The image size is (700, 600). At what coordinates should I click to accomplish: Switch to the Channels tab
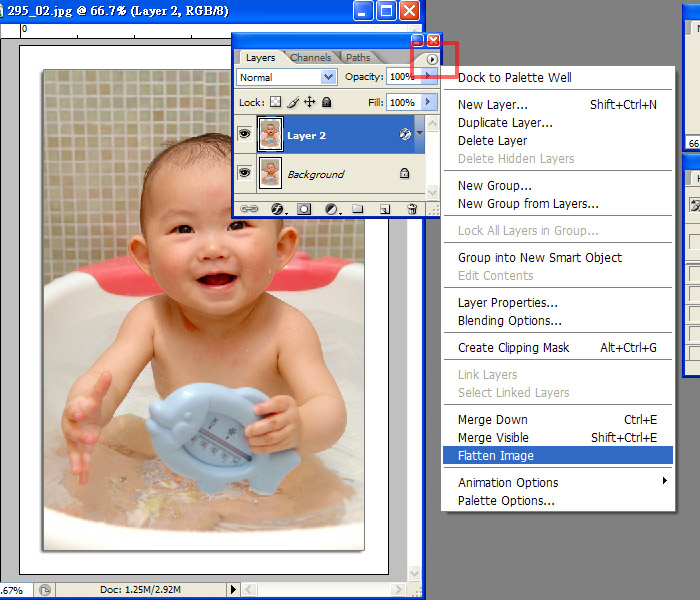point(311,58)
